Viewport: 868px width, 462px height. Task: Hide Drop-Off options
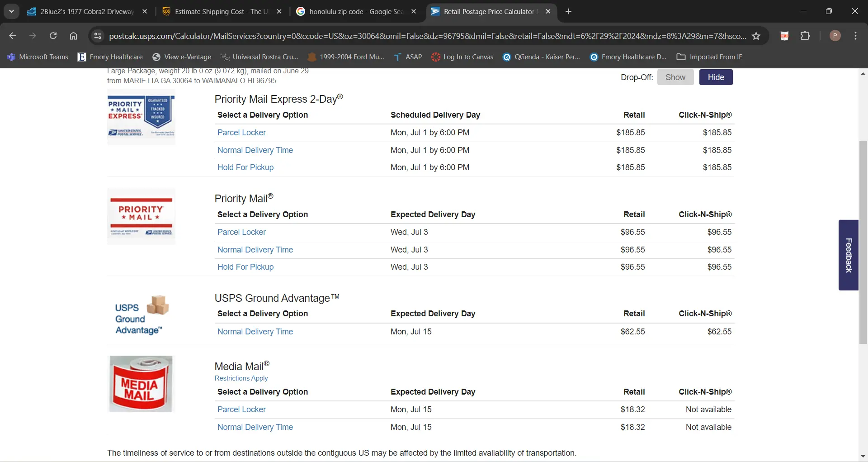point(716,77)
